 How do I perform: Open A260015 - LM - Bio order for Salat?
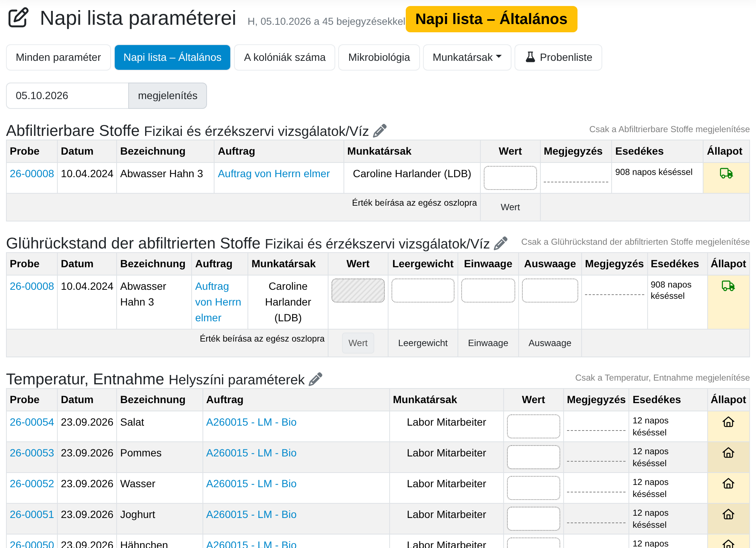tap(251, 422)
